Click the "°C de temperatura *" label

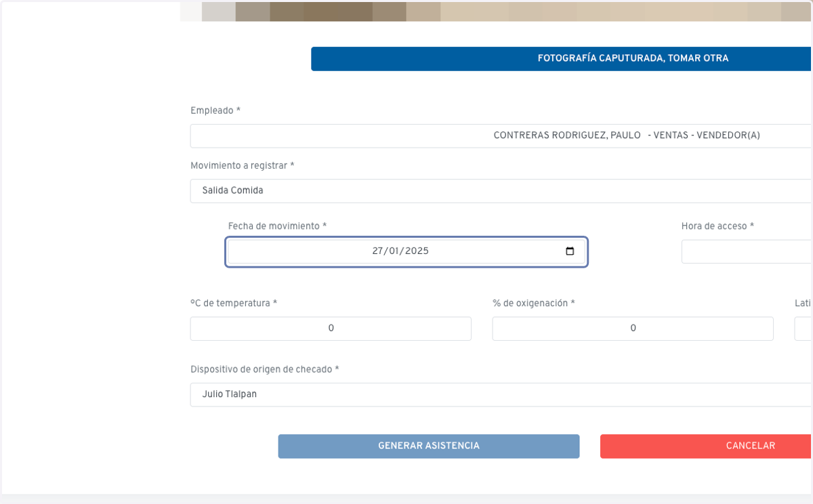click(234, 303)
